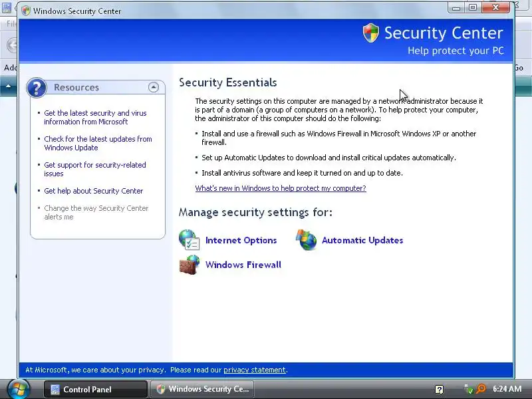This screenshot has width=532, height=399.
Task: Click the network status tray icon
Action: coord(469,389)
